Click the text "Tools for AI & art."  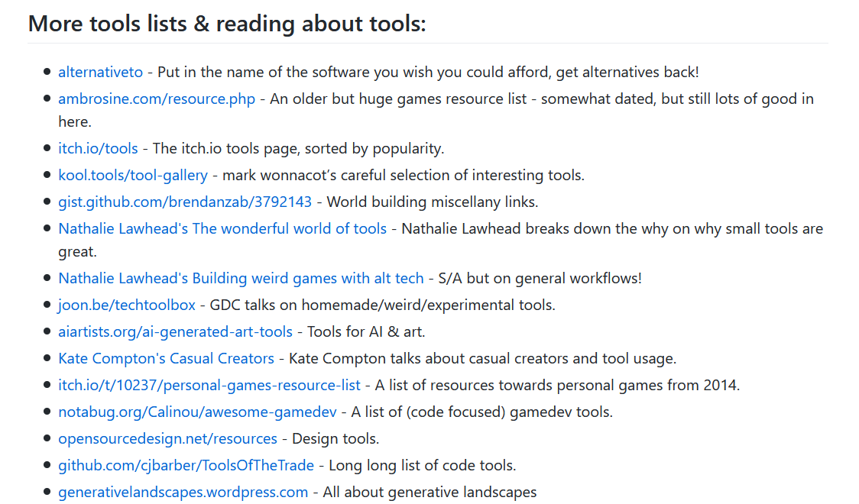366,332
